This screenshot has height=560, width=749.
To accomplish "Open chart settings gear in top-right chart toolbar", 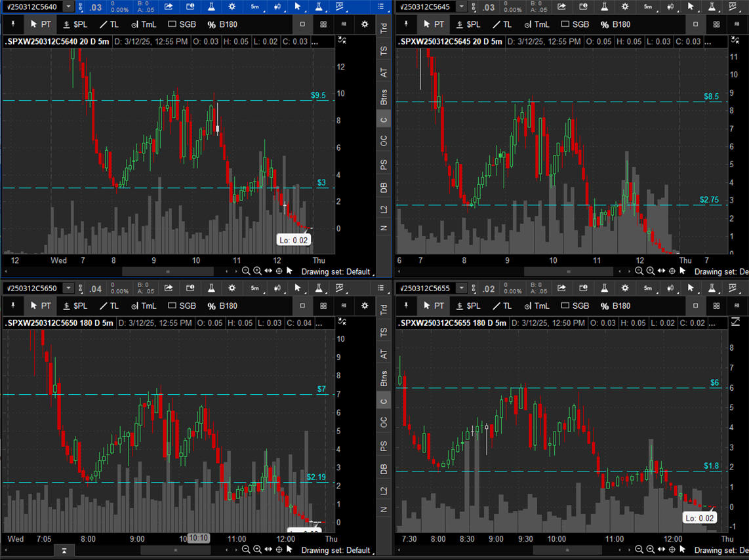I will click(624, 7).
